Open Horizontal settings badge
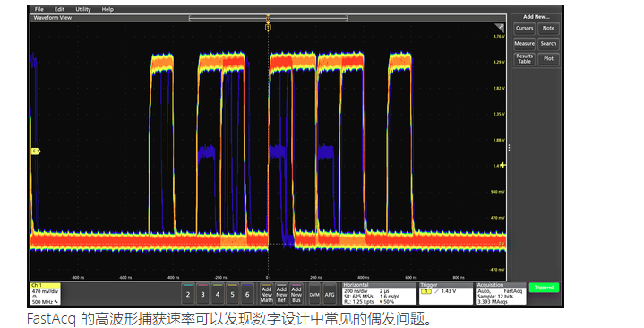 coord(379,293)
